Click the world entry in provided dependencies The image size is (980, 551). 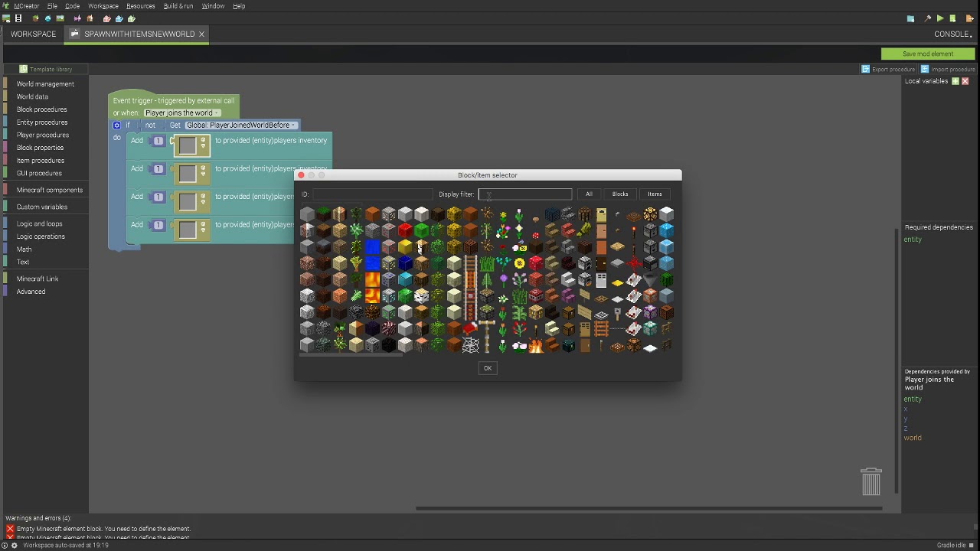coord(913,438)
